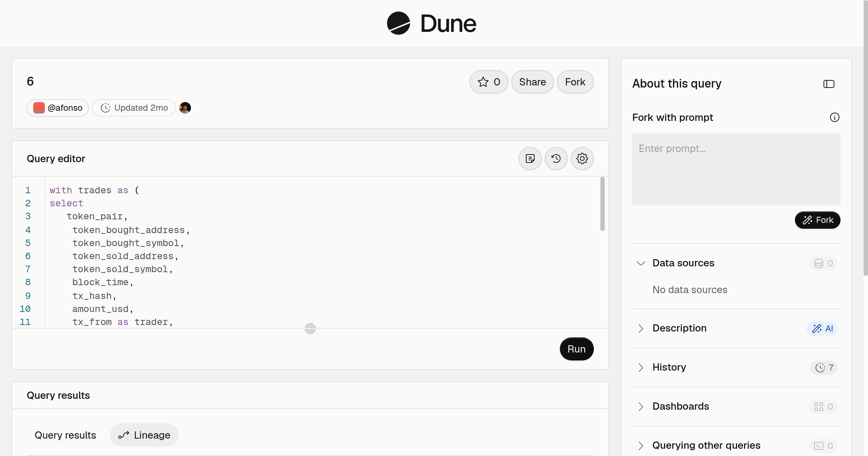Collapse the About this query sidebar panel
868x456 pixels.
(x=829, y=84)
